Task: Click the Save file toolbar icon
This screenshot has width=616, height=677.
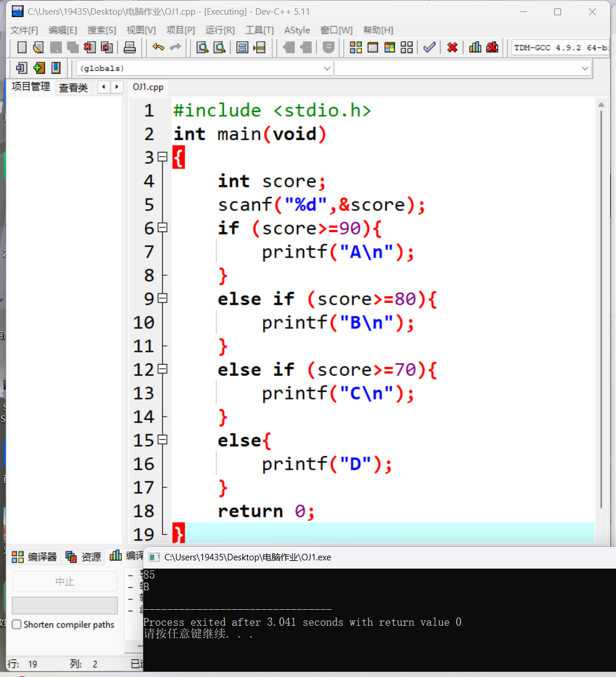Action: tap(56, 47)
